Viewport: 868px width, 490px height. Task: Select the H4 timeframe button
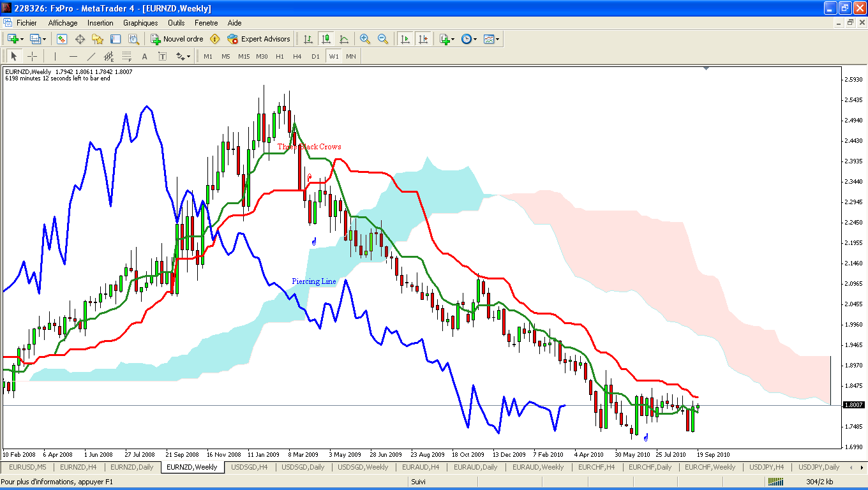pyautogui.click(x=297, y=56)
